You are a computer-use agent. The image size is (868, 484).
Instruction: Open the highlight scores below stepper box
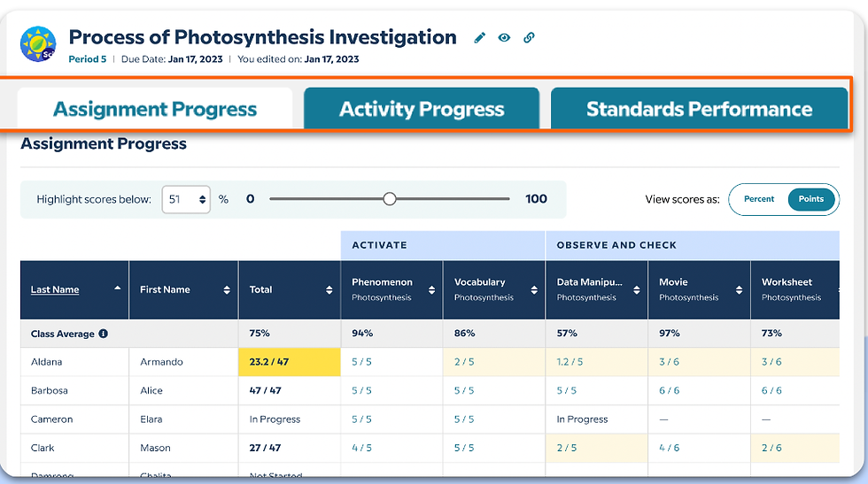coord(186,199)
